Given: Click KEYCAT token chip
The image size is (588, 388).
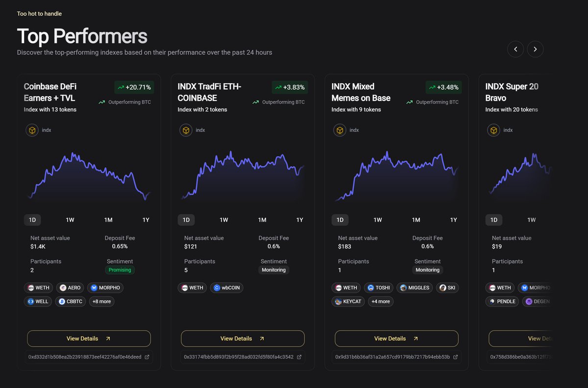Looking at the screenshot, I should point(348,301).
